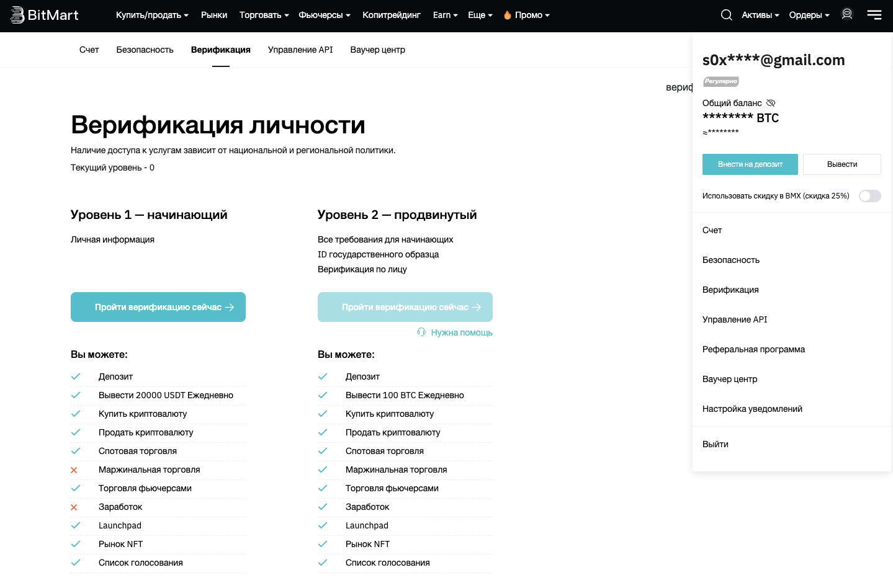
Task: Open Копитрейдинг in top navigation
Action: point(392,15)
